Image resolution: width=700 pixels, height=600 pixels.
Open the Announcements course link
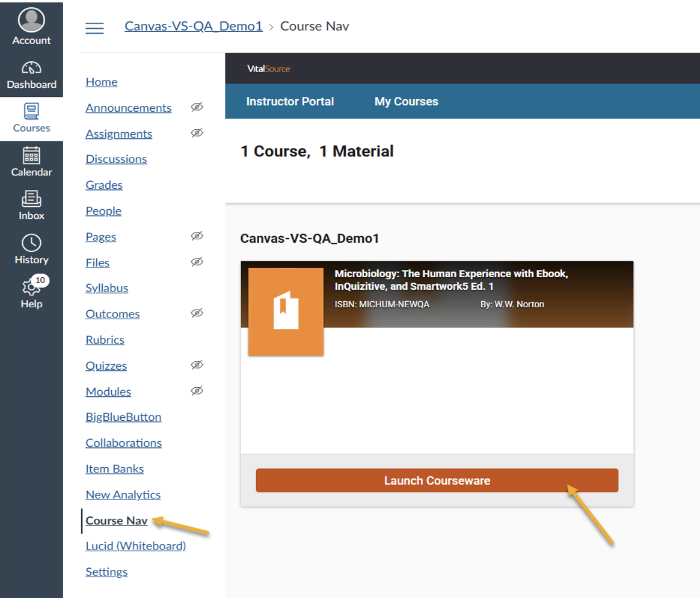[129, 108]
